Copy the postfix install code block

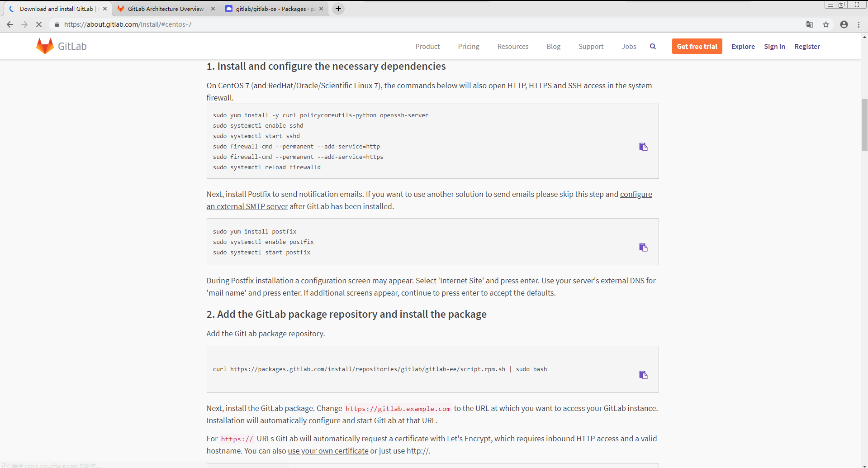tap(643, 247)
